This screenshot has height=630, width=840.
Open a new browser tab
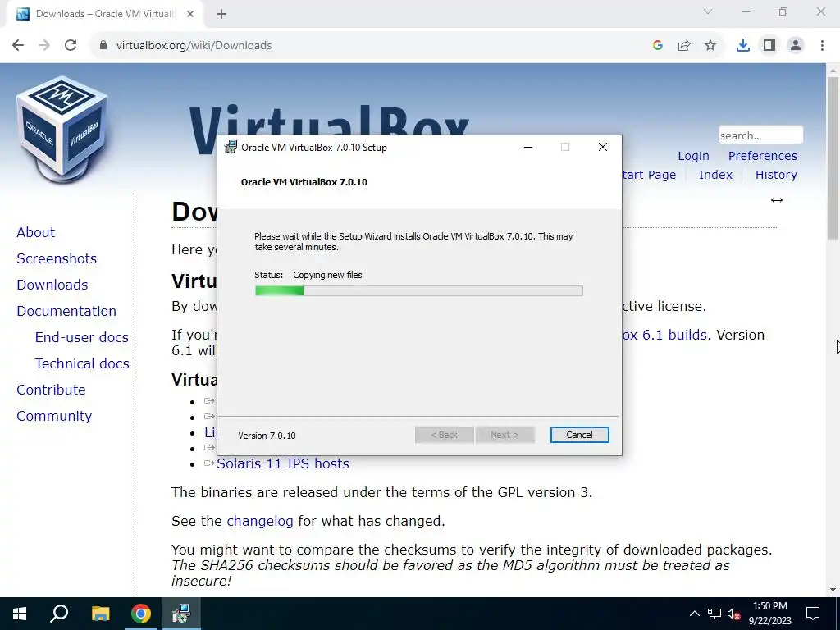tap(221, 15)
